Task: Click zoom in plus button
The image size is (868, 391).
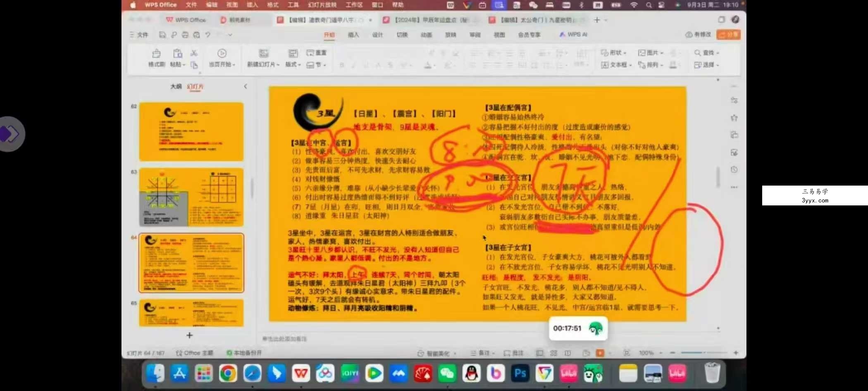Action: pyautogui.click(x=736, y=353)
